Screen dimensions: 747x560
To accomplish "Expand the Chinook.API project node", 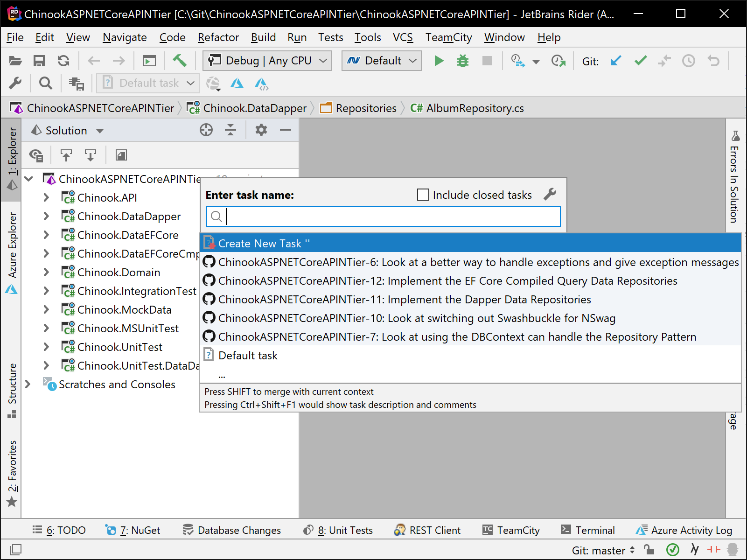I will (46, 197).
